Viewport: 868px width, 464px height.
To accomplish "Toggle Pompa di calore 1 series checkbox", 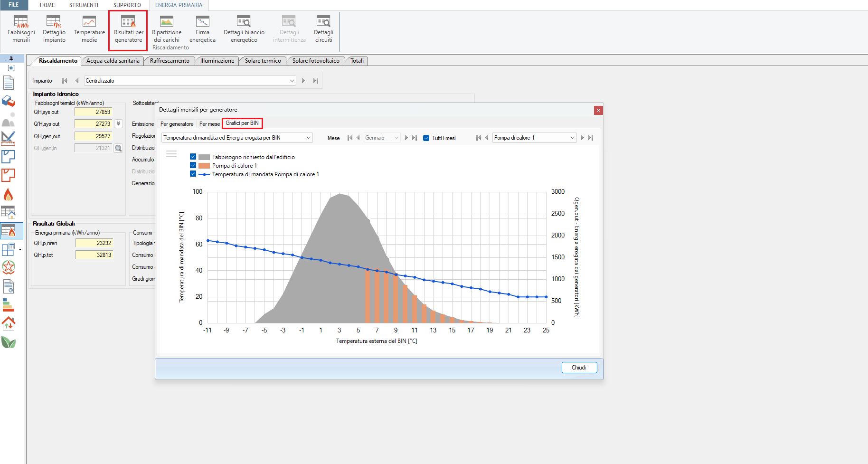I will [x=193, y=165].
